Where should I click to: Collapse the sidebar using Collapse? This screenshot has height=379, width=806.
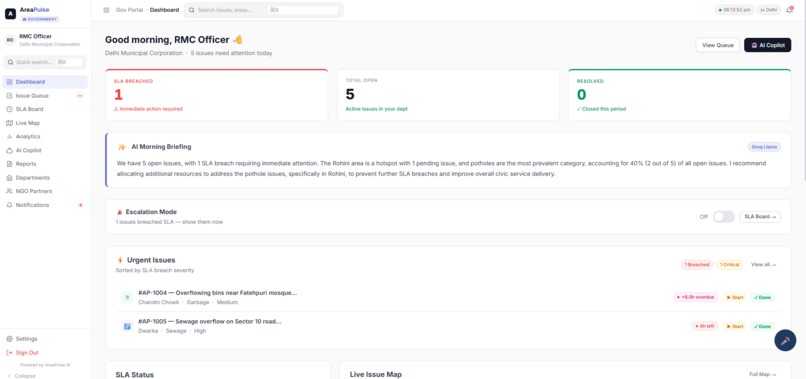(22, 376)
